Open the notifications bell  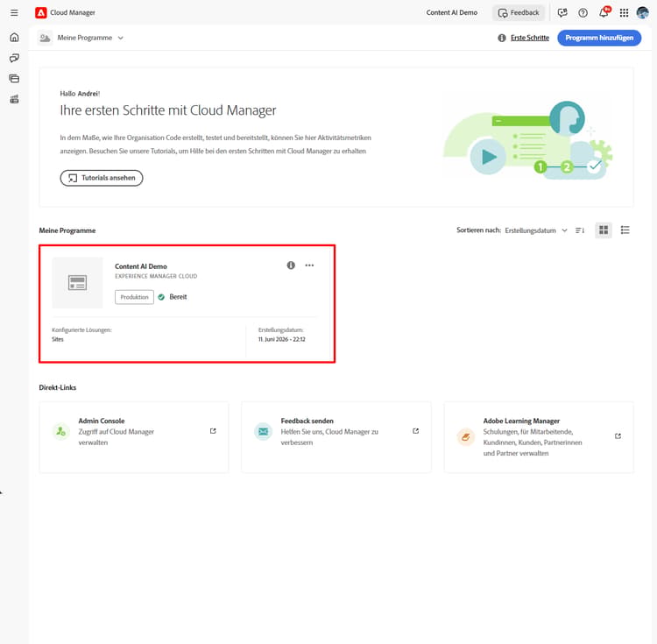pos(604,12)
